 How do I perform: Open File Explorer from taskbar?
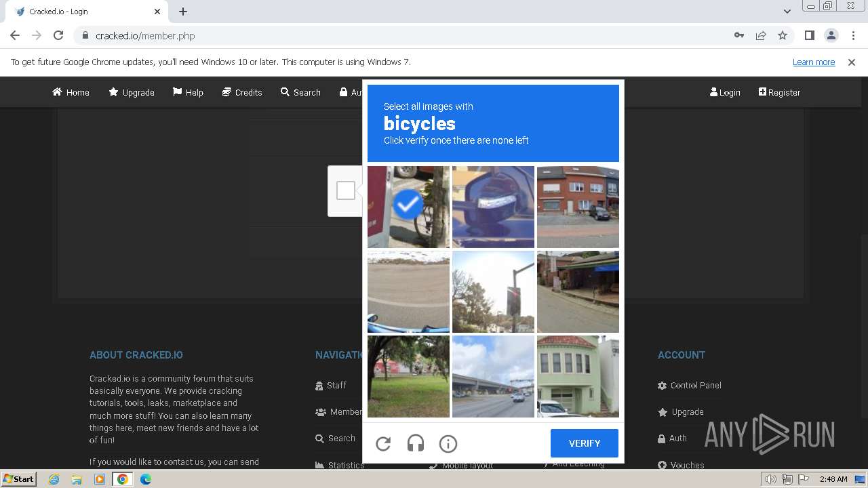coord(77,479)
